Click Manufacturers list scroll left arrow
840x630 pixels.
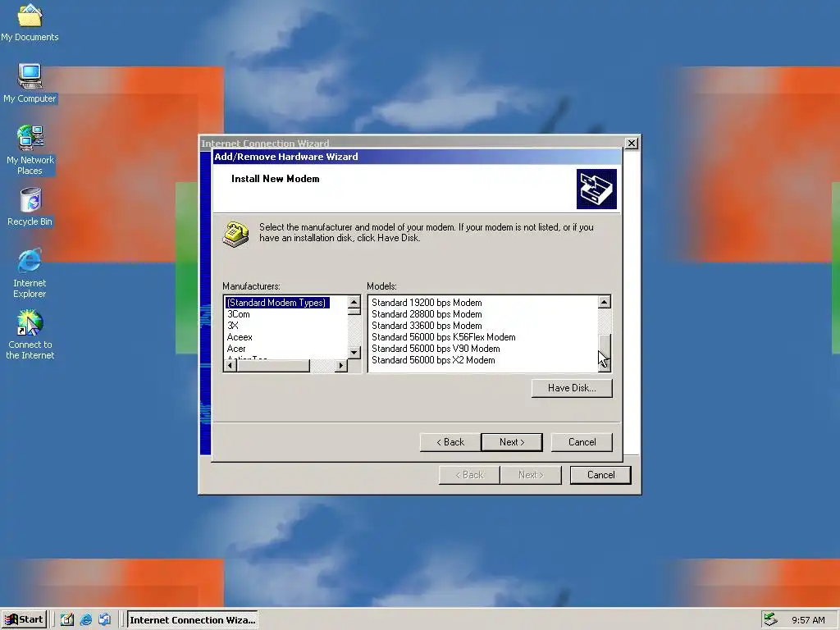(x=231, y=365)
